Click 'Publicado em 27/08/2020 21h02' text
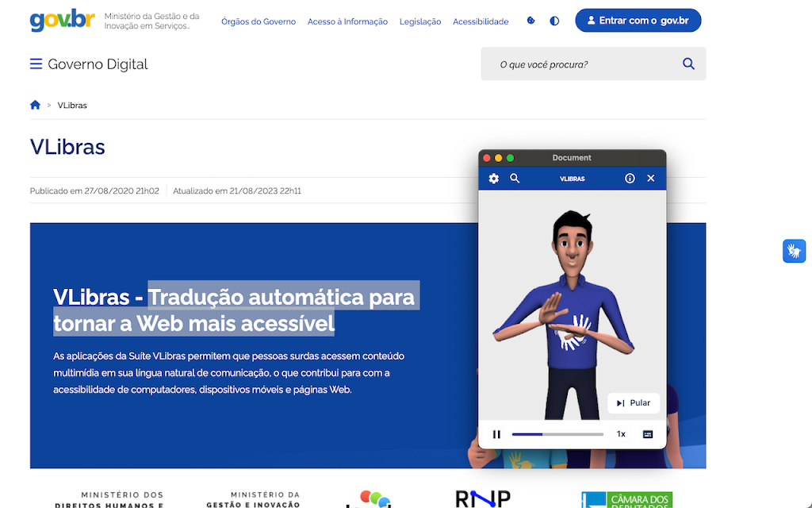812x508 pixels. (94, 190)
